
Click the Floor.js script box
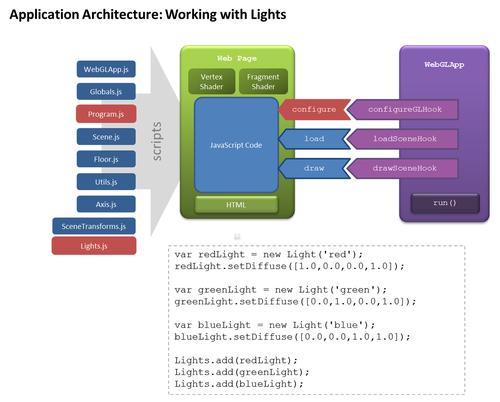[106, 159]
